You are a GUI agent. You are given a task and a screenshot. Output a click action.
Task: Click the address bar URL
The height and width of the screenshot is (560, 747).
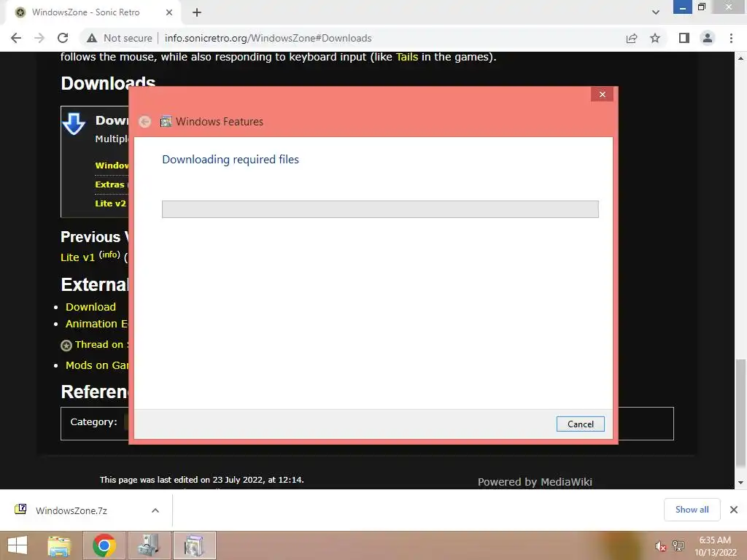tap(268, 38)
